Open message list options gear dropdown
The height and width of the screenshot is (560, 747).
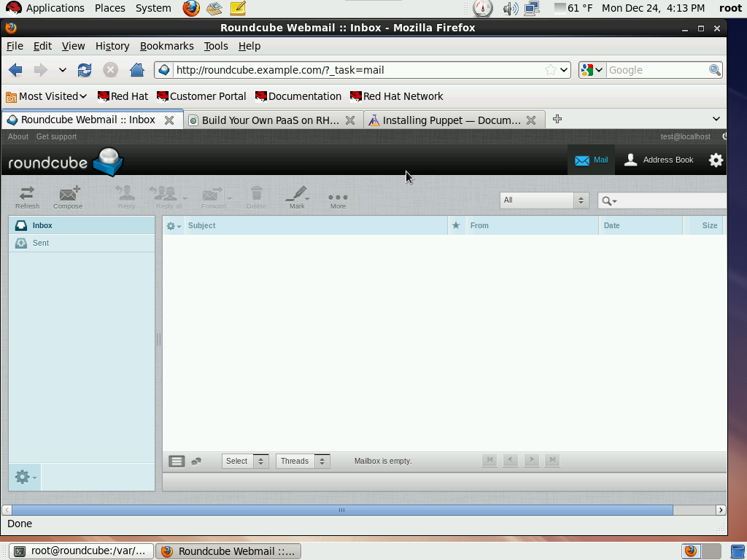tap(174, 226)
